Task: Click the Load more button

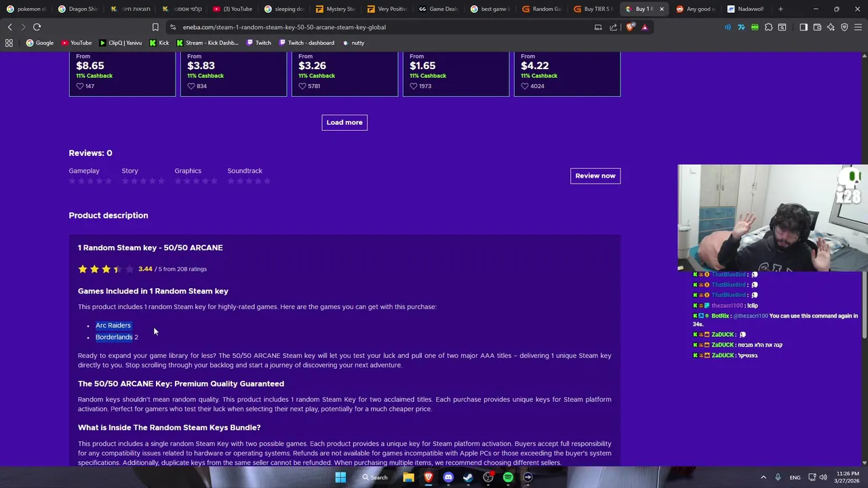Action: pos(344,123)
